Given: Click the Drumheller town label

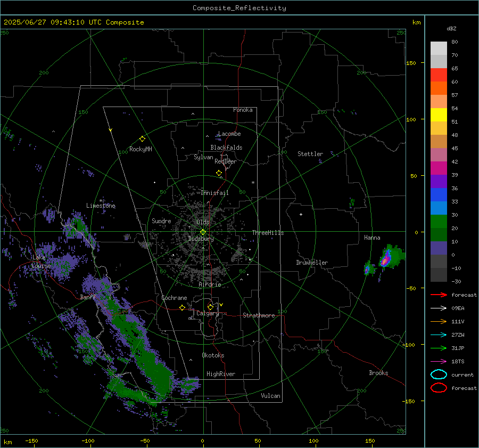Looking at the screenshot, I should (312, 263).
